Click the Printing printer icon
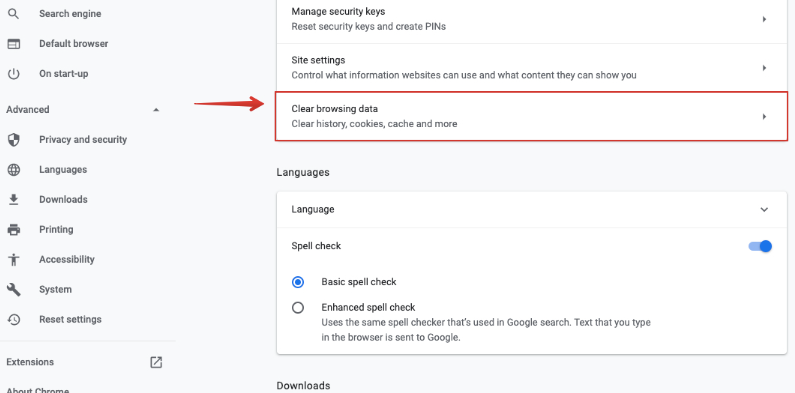795x393 pixels. pos(14,229)
